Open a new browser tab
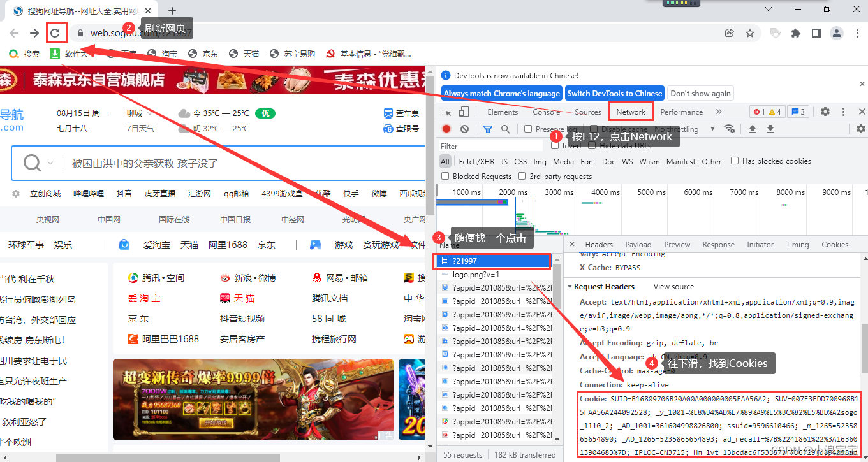The height and width of the screenshot is (462, 868). click(x=172, y=10)
